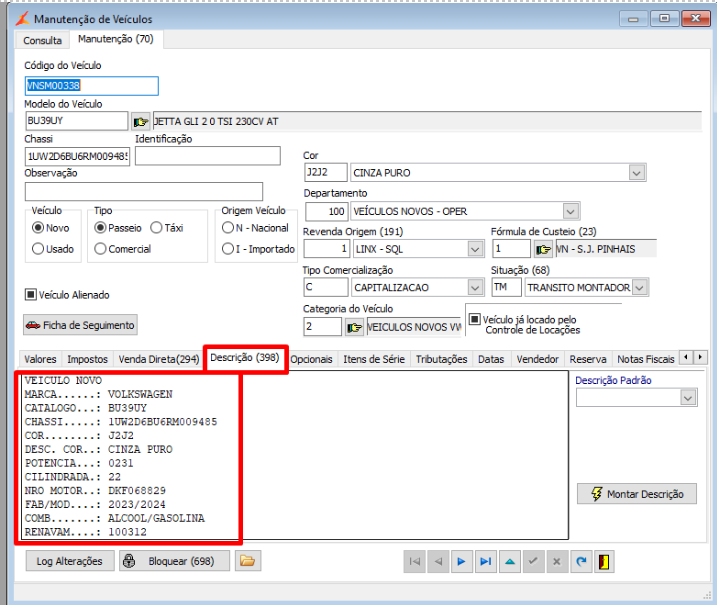The height and width of the screenshot is (605, 717).
Task: Click the blue refresh arrow button
Action: (x=581, y=562)
